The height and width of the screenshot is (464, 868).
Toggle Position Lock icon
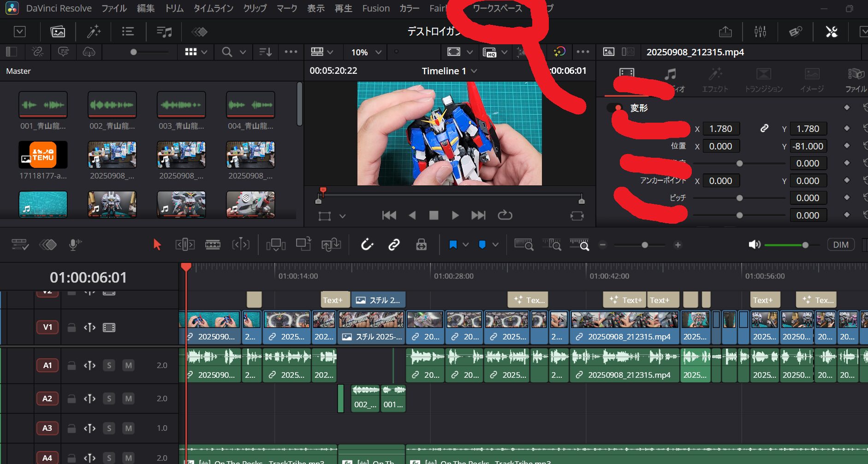click(421, 244)
